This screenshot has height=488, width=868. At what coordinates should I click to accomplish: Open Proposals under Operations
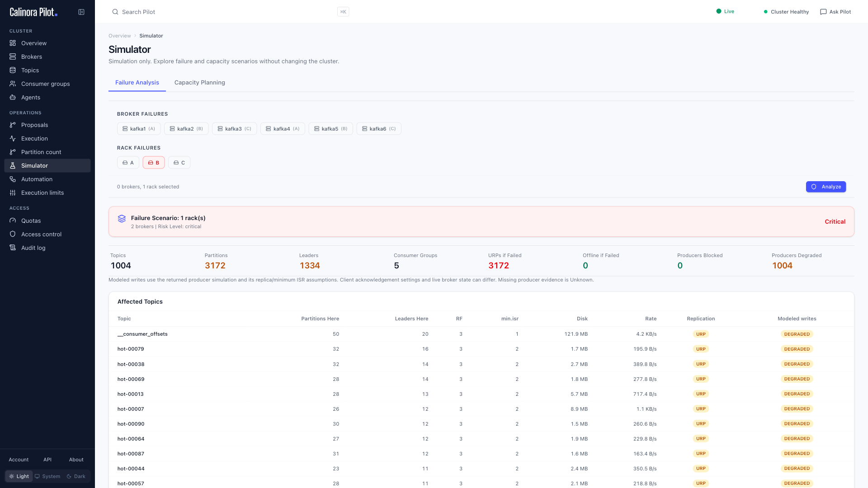click(47, 125)
